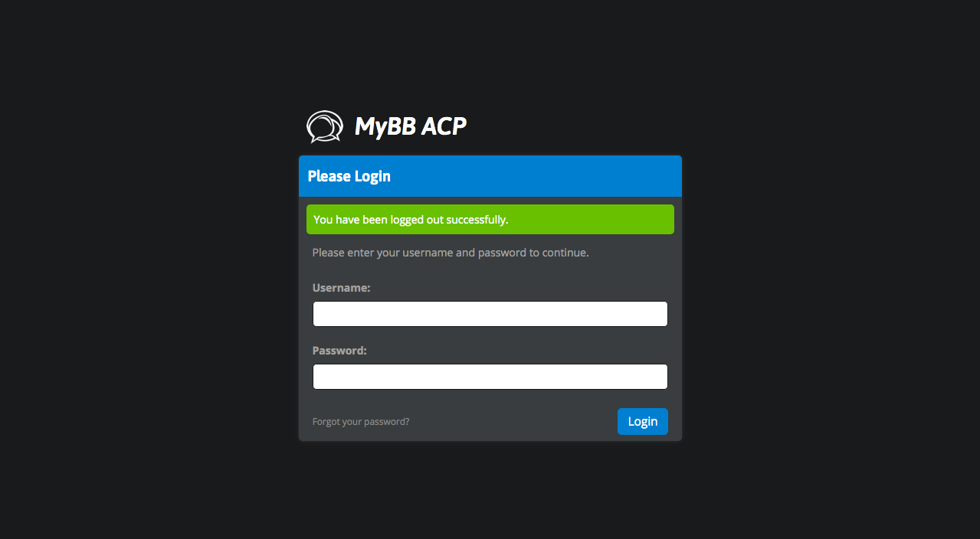This screenshot has height=539, width=980.
Task: Click the gap between Forgot link and Login button
Action: coord(513,422)
